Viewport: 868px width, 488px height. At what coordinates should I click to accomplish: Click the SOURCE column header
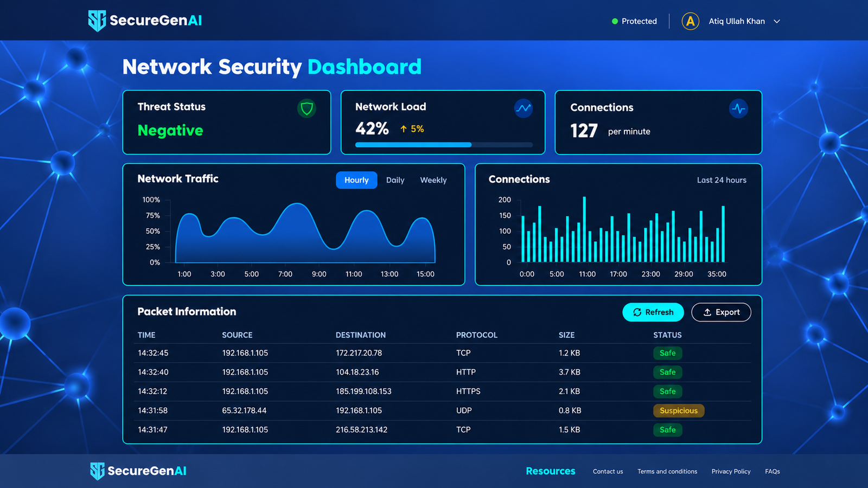pos(237,335)
